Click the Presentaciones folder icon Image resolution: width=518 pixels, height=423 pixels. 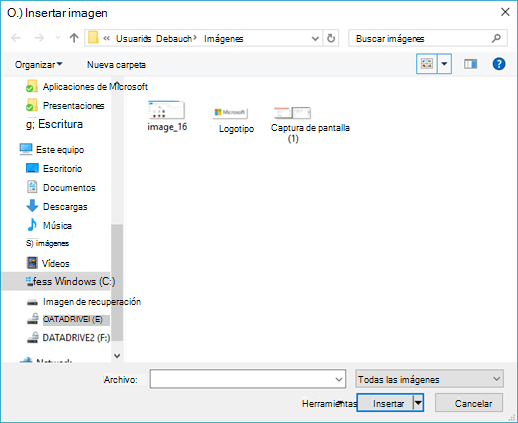[x=32, y=105]
